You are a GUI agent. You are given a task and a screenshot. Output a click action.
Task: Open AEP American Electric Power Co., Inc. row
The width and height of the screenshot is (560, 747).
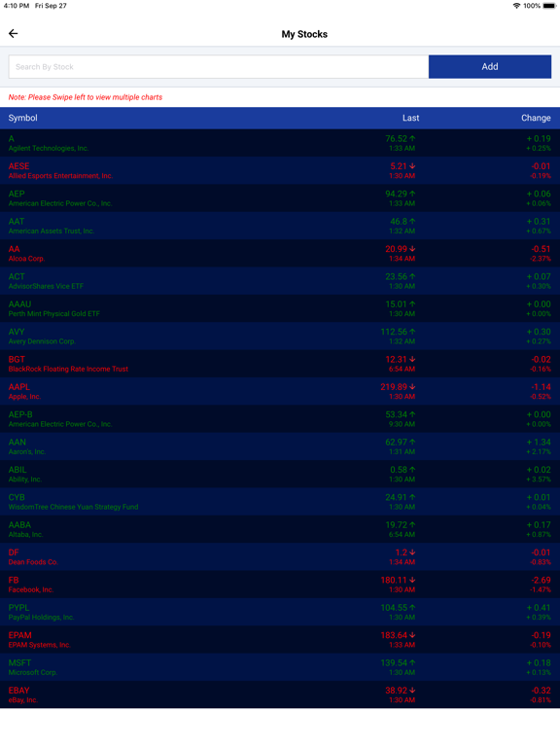[x=280, y=198]
